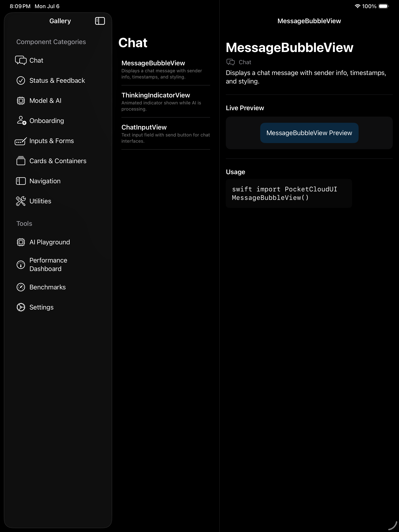399x532 pixels.
Task: Open Performance Dashboard tool
Action: point(58,265)
